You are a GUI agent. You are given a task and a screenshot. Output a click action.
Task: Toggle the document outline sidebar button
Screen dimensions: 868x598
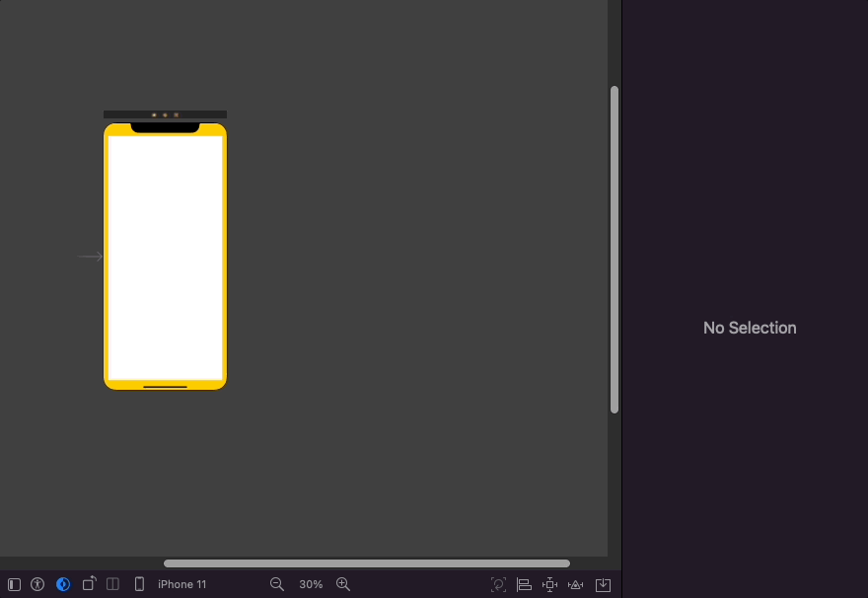pyautogui.click(x=15, y=584)
